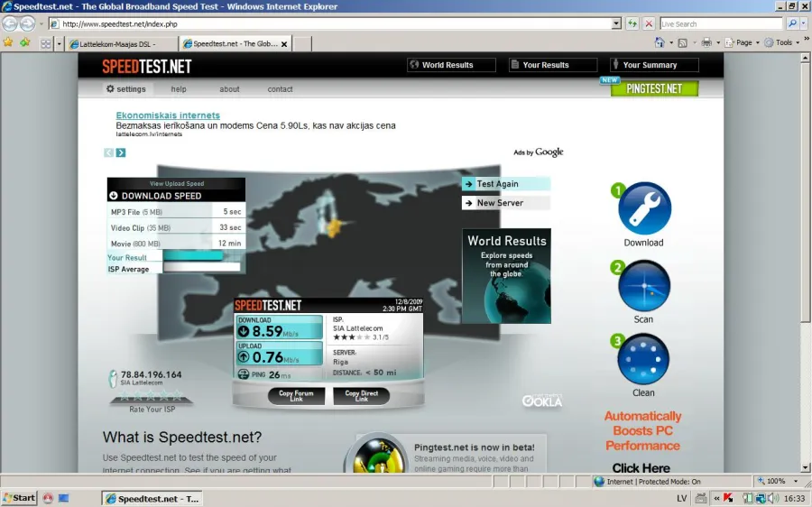This screenshot has width=812, height=507.
Task: Go back with the browser Back arrow
Action: pyautogui.click(x=10, y=23)
